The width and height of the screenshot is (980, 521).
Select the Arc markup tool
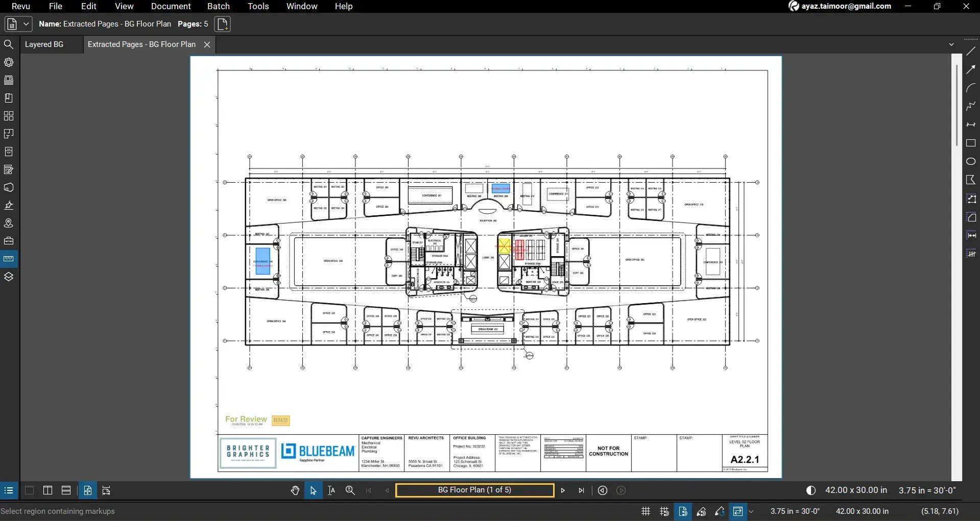[971, 88]
